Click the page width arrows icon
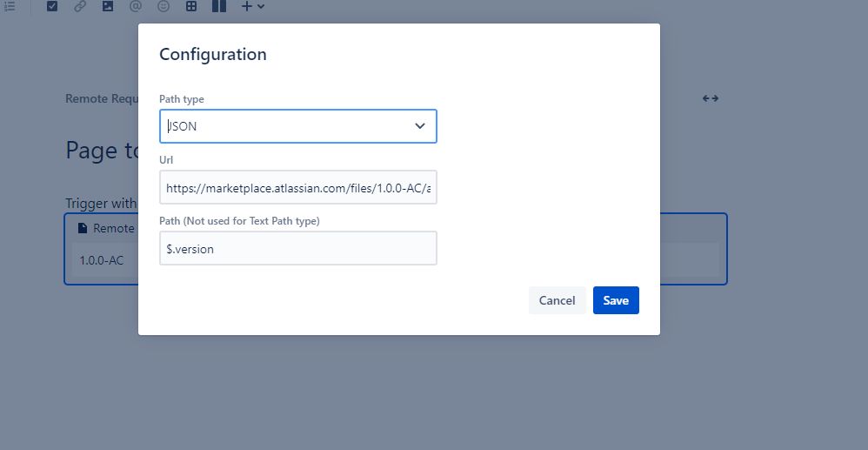The height and width of the screenshot is (450, 868). click(711, 98)
